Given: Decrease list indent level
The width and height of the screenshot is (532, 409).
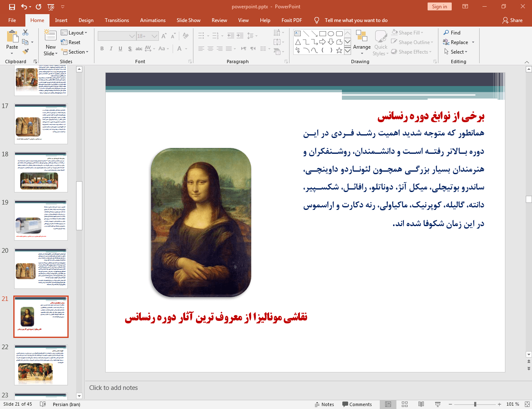Looking at the screenshot, I should click(231, 36).
